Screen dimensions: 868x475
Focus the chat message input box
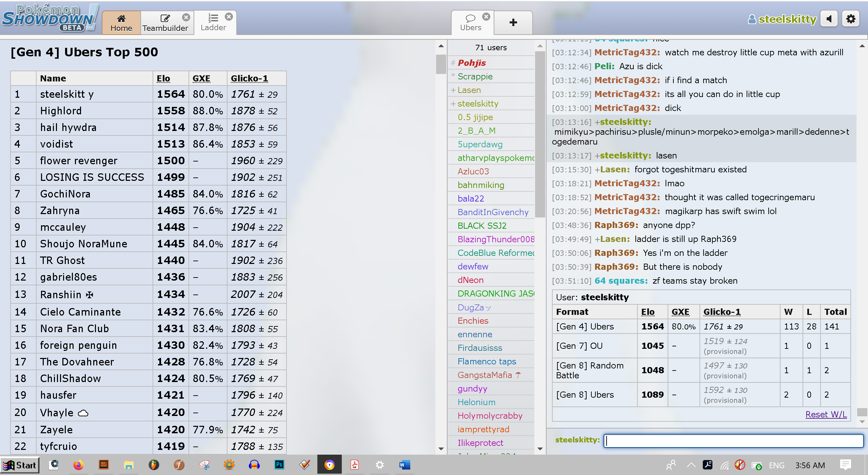(733, 441)
